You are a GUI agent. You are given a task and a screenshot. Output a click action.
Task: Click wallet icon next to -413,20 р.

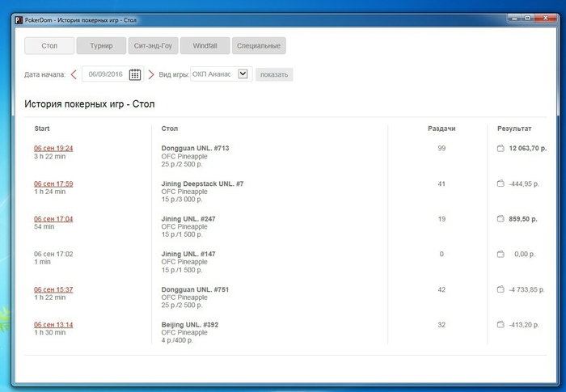tap(501, 324)
